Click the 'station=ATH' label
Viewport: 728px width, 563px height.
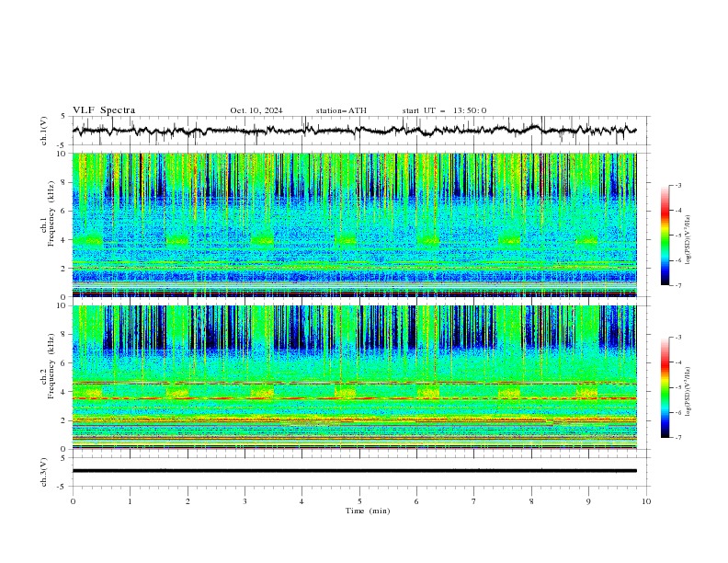[341, 110]
